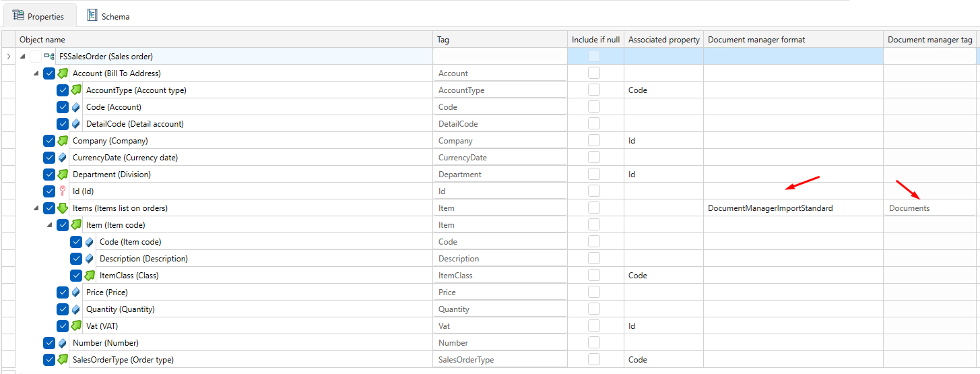Click the green arrow icon of AccountType

pos(76,90)
